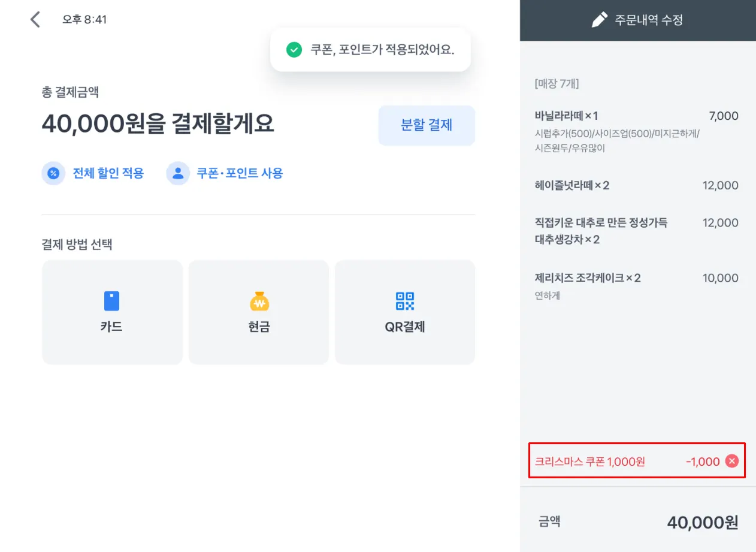Image resolution: width=756 pixels, height=552 pixels.
Task: Choose the 현금 payment method tile
Action: point(259,312)
